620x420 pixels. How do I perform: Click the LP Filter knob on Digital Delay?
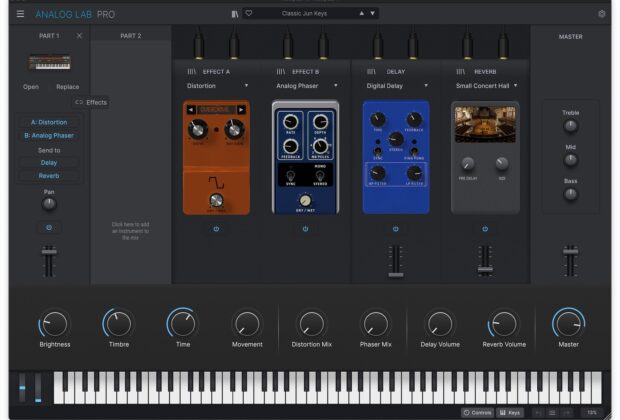tap(414, 173)
